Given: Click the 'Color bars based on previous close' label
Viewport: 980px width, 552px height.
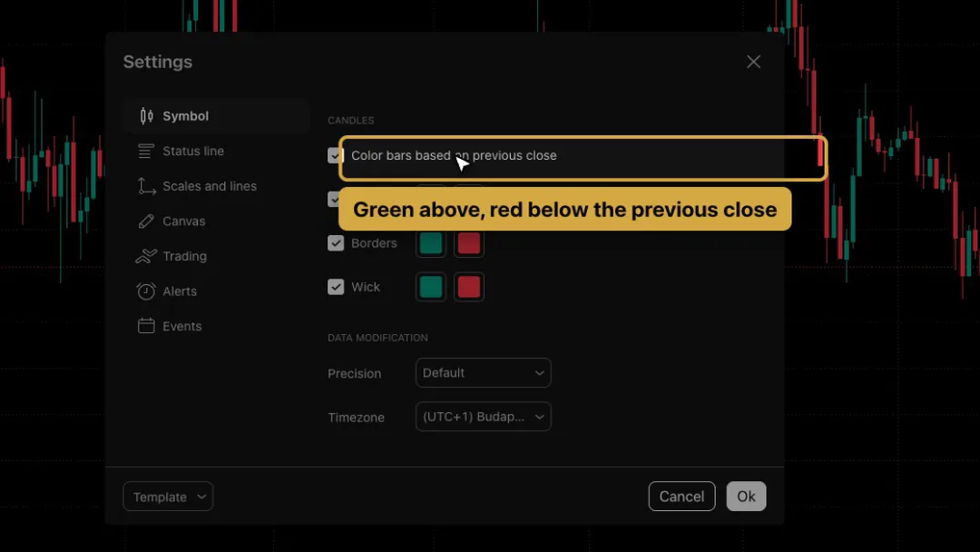Looking at the screenshot, I should click(x=454, y=155).
